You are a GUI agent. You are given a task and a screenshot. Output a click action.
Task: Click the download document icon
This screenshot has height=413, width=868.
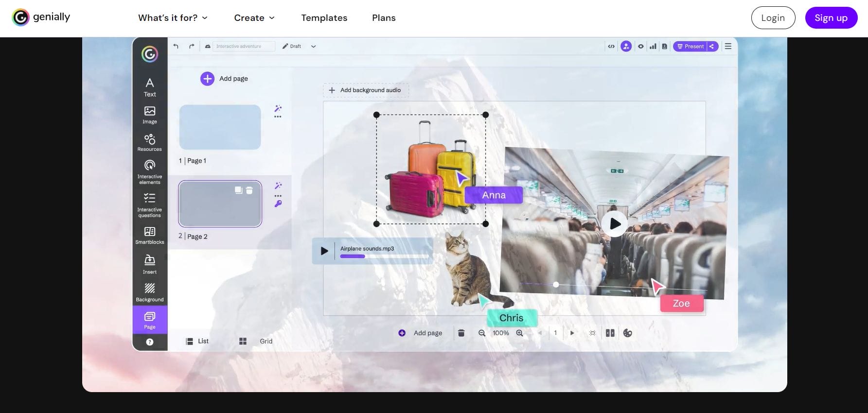coord(664,46)
